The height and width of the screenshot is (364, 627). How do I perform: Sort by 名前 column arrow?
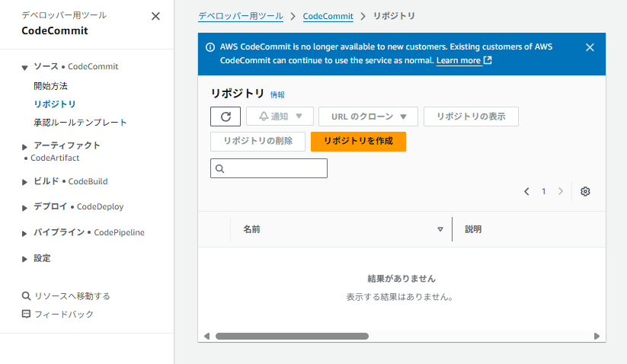tap(440, 229)
